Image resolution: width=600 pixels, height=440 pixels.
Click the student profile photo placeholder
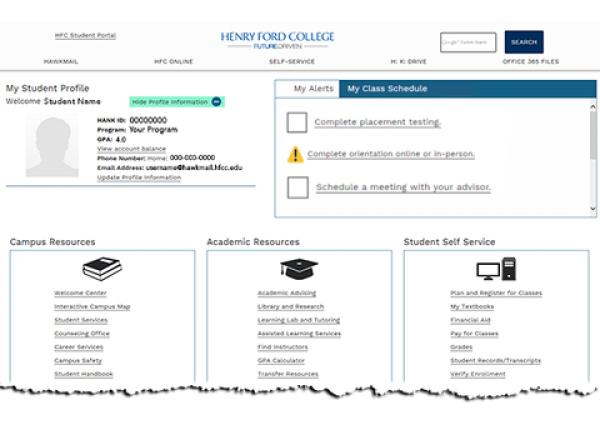[52, 147]
